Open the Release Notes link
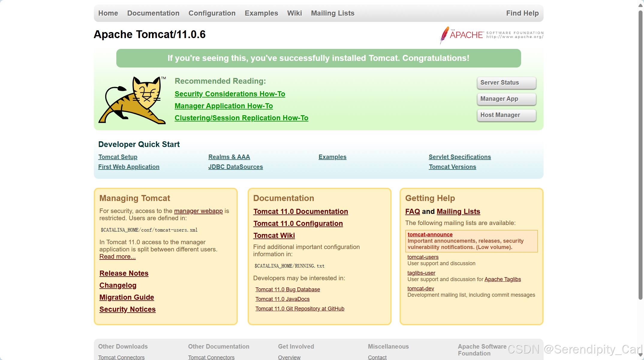 (x=124, y=273)
